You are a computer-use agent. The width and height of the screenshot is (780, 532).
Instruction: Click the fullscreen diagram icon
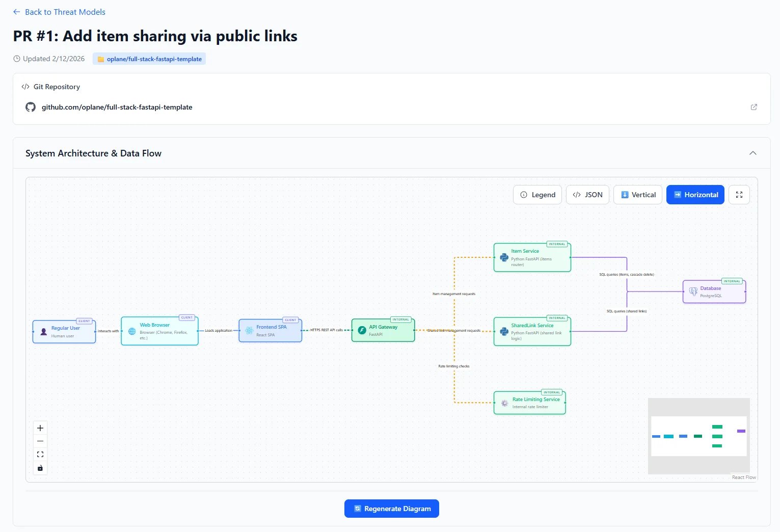(739, 195)
